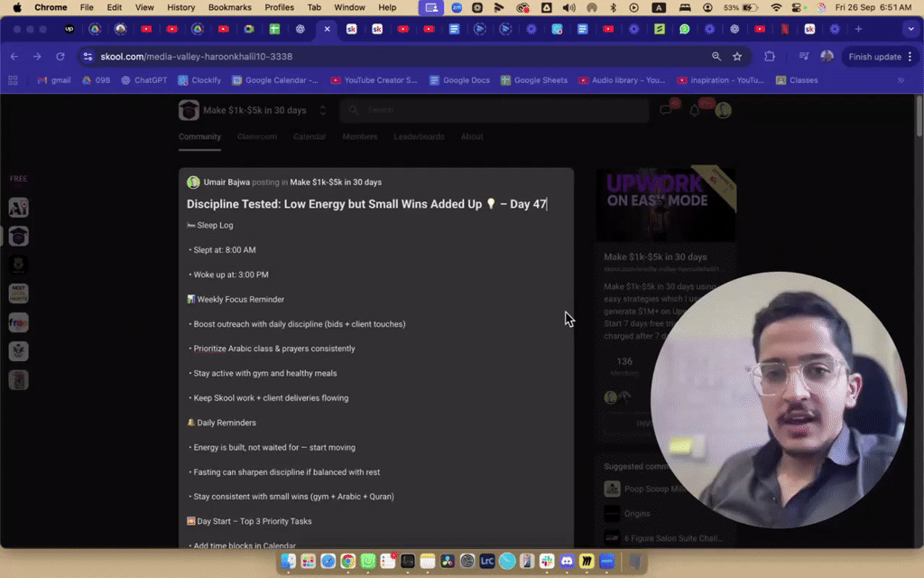Click the post's 'Make $1k-$5k in 30 days' category link

[x=336, y=182]
